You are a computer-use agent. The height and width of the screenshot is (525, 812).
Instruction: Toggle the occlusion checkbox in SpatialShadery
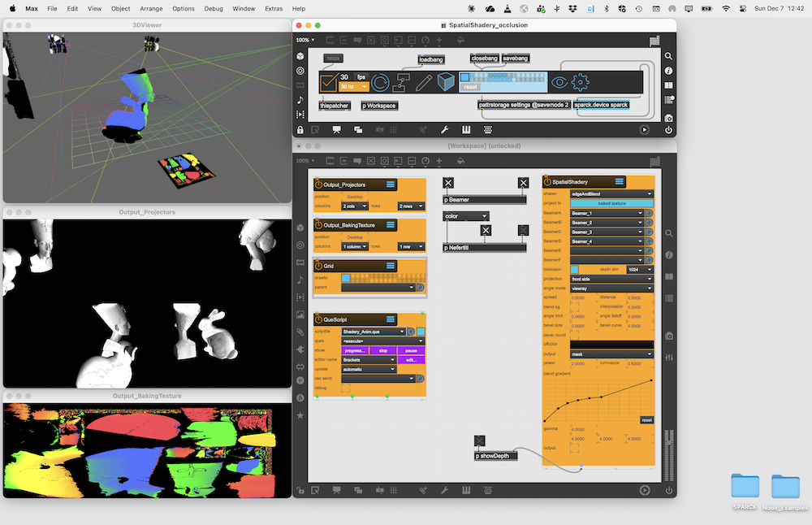(x=575, y=269)
